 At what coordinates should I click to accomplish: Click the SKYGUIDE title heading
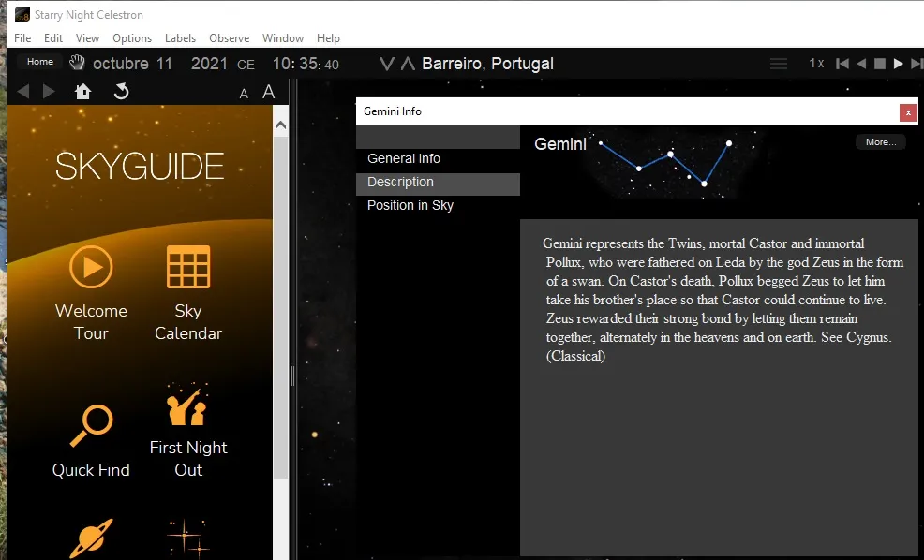click(140, 166)
